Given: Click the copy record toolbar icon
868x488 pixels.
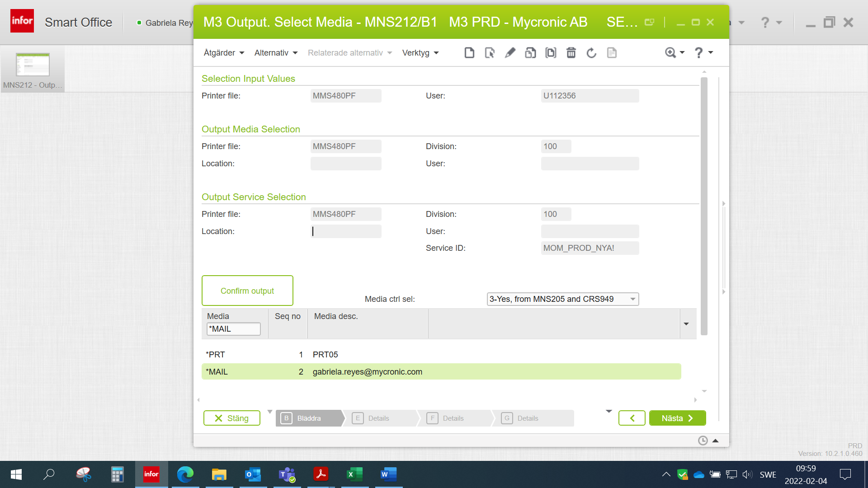Looking at the screenshot, I should pyautogui.click(x=530, y=53).
